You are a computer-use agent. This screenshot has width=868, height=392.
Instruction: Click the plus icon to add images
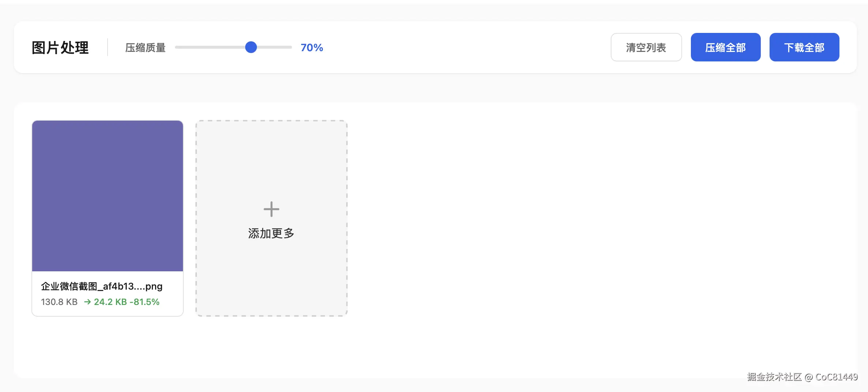(x=271, y=209)
